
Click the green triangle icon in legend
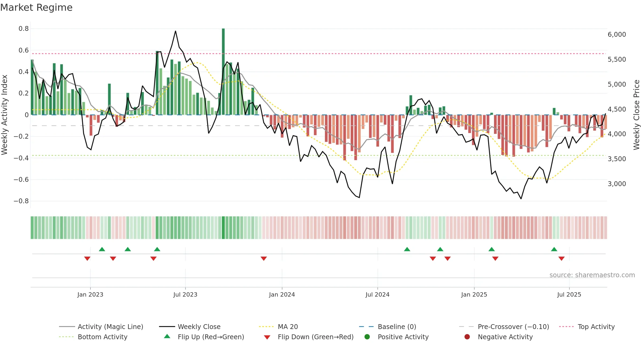[167, 336]
